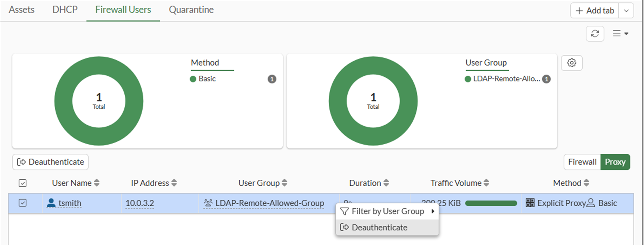Screen dimensions: 644x245
Task: Open the hamburger view options menu
Action: [x=620, y=34]
